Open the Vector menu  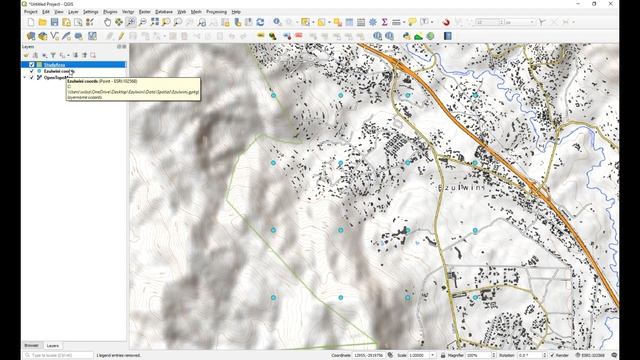(x=128, y=12)
